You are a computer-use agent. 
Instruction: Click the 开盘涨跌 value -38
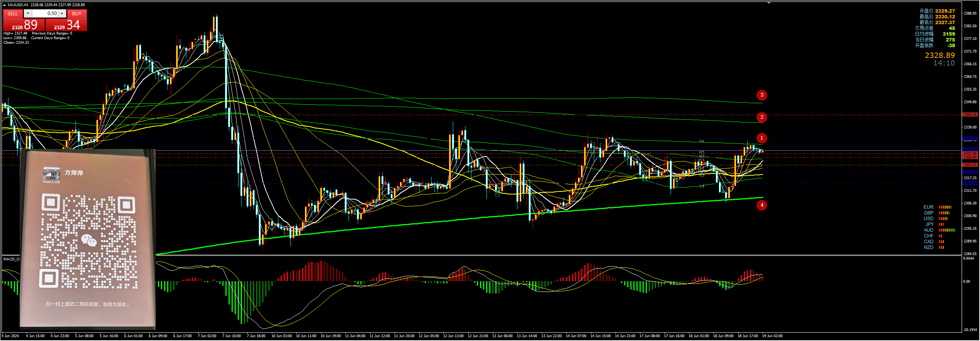(x=950, y=46)
